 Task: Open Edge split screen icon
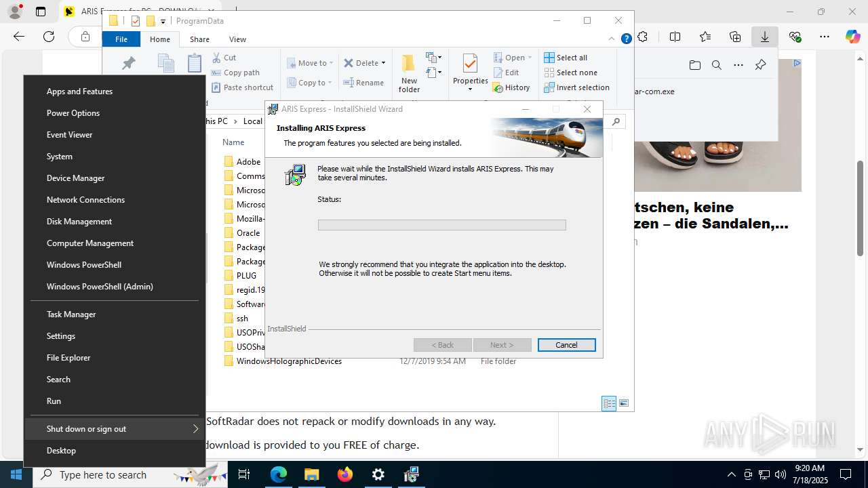coord(675,37)
